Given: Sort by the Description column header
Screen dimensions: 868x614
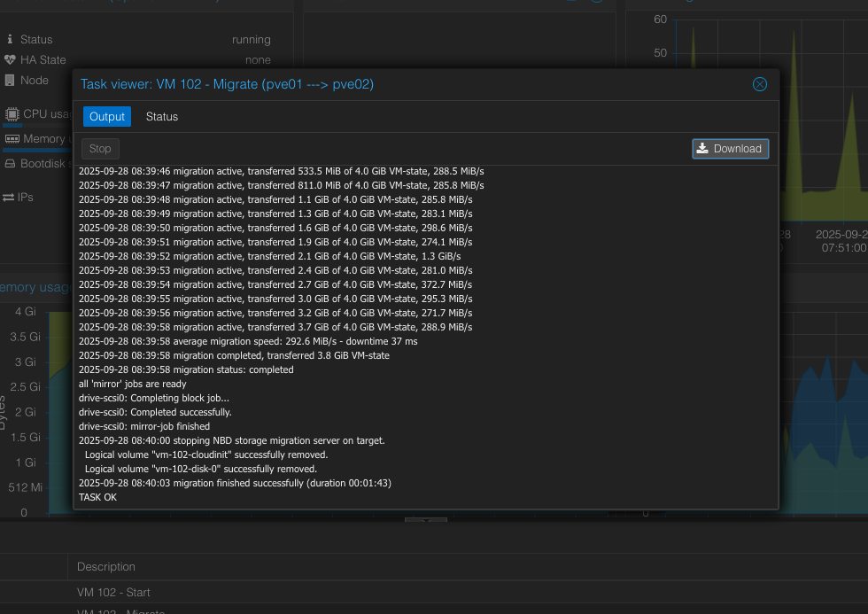Looking at the screenshot, I should pos(106,567).
